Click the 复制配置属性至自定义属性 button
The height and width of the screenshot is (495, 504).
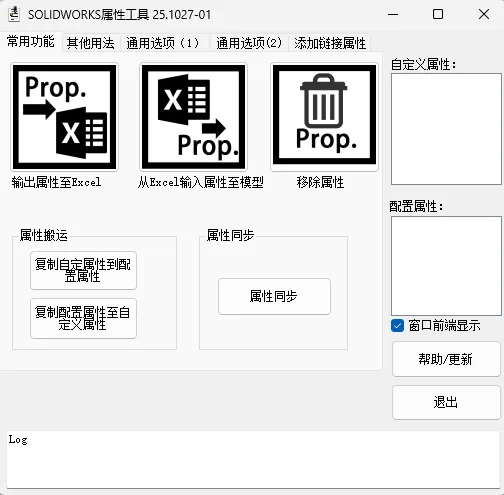(x=83, y=318)
